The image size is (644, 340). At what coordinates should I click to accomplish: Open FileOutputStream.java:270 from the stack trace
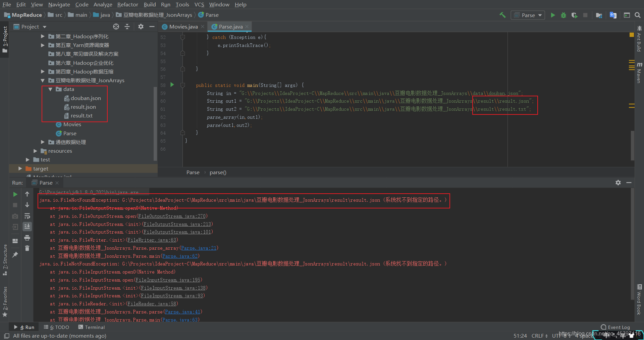coord(171,216)
